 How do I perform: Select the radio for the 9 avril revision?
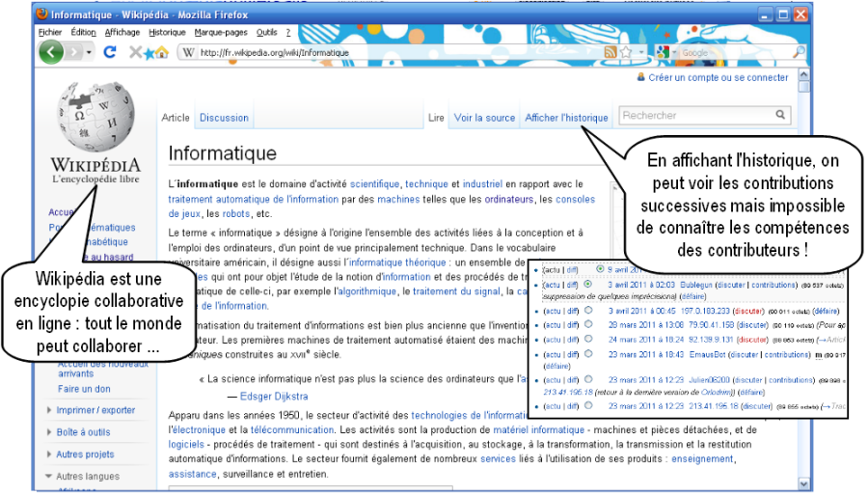point(600,269)
